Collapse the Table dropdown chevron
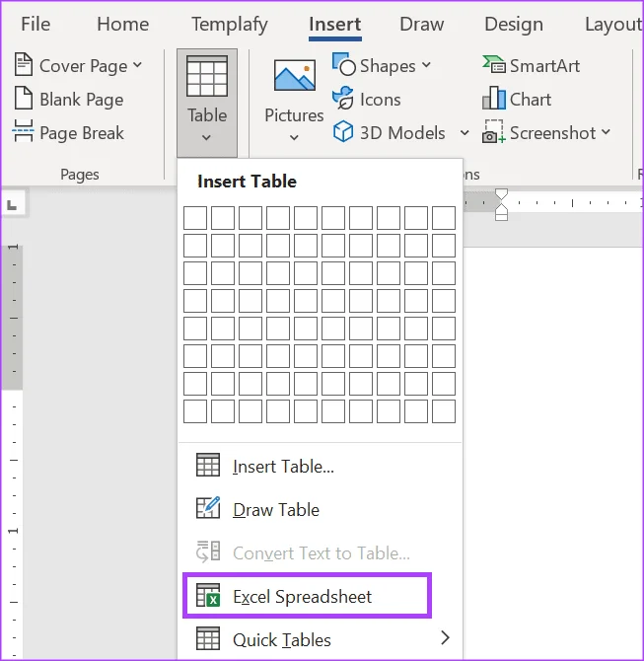 pyautogui.click(x=206, y=137)
